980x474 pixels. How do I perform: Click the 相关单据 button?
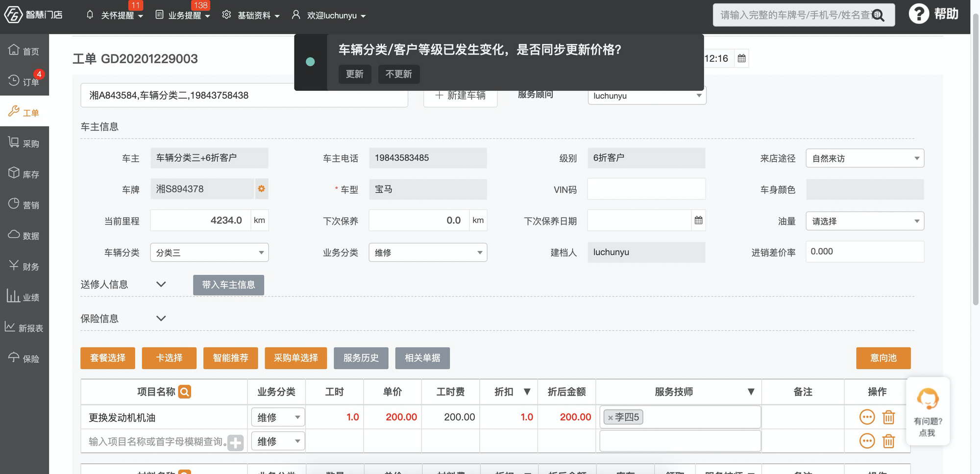[422, 358]
